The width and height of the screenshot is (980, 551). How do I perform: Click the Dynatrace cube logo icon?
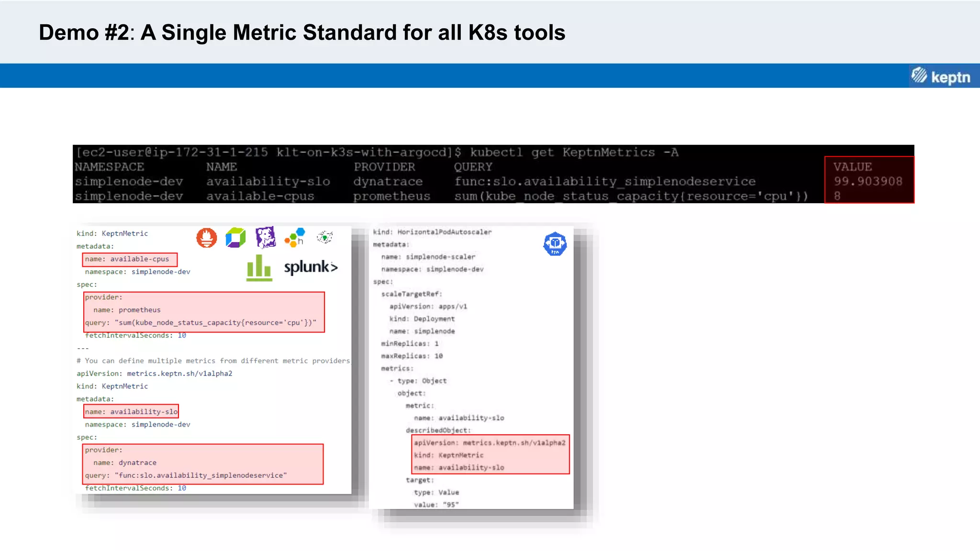click(235, 238)
